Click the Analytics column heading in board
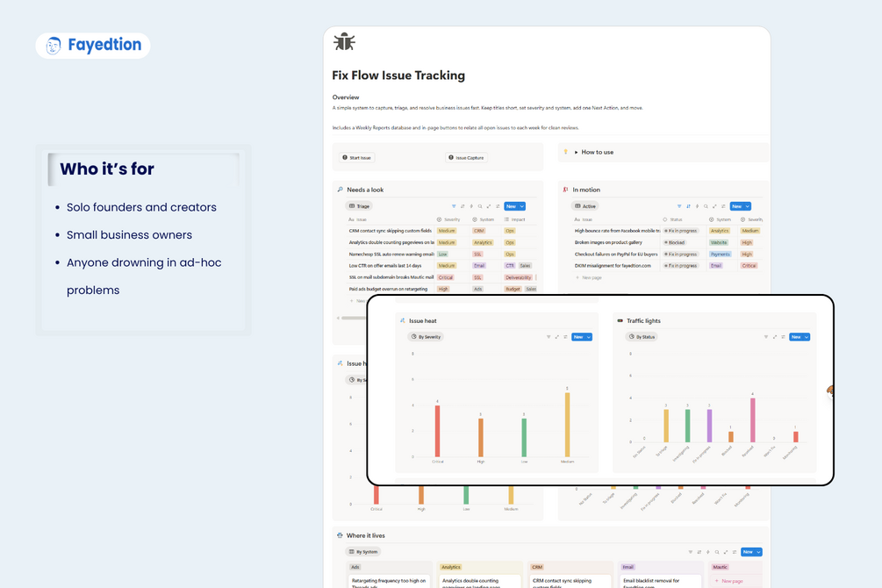882x588 pixels. pyautogui.click(x=451, y=567)
